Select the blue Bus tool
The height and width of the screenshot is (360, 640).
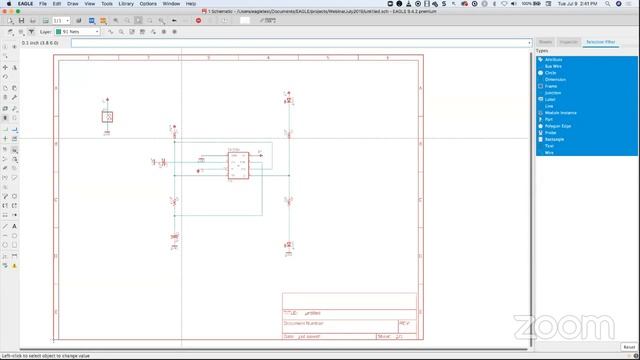(14, 129)
